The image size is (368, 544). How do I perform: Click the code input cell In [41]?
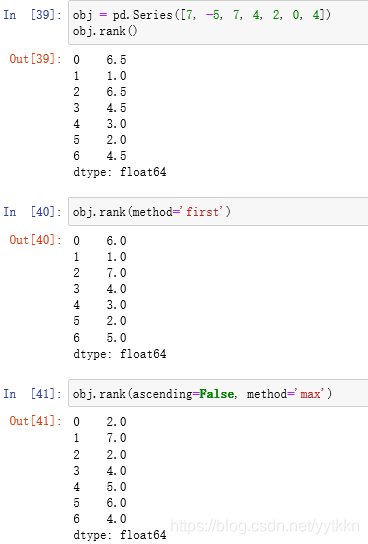click(218, 393)
